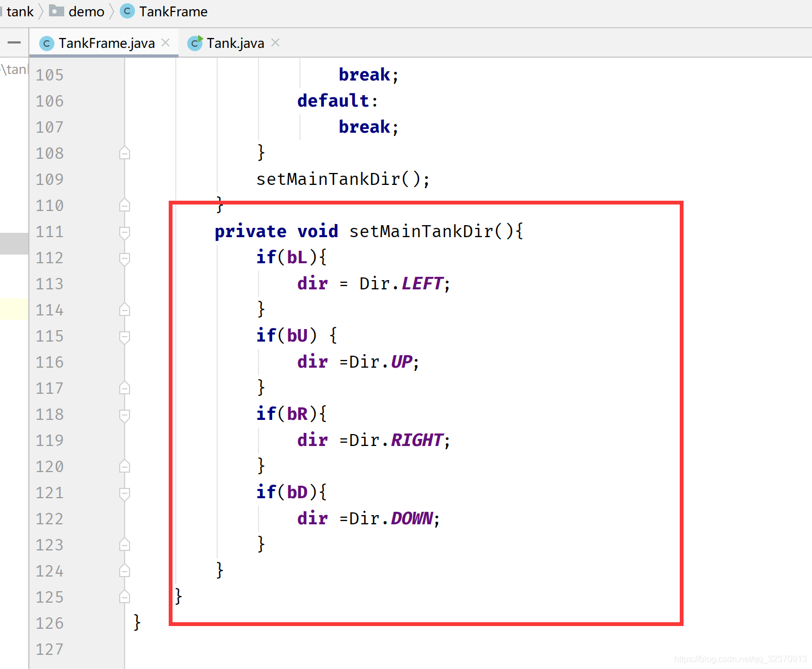Click the demo folder icon in the breadcrumb
Viewport: 812px width, 669px height.
click(57, 11)
